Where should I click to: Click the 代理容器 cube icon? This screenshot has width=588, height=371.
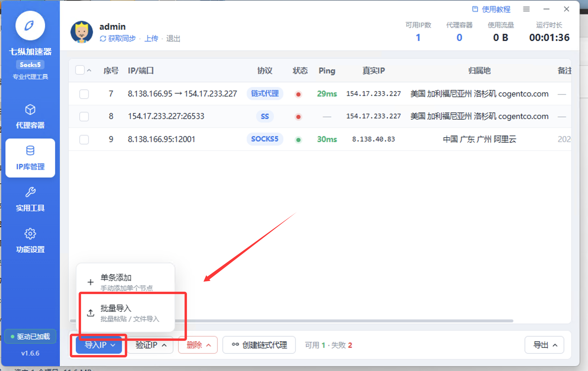30,109
